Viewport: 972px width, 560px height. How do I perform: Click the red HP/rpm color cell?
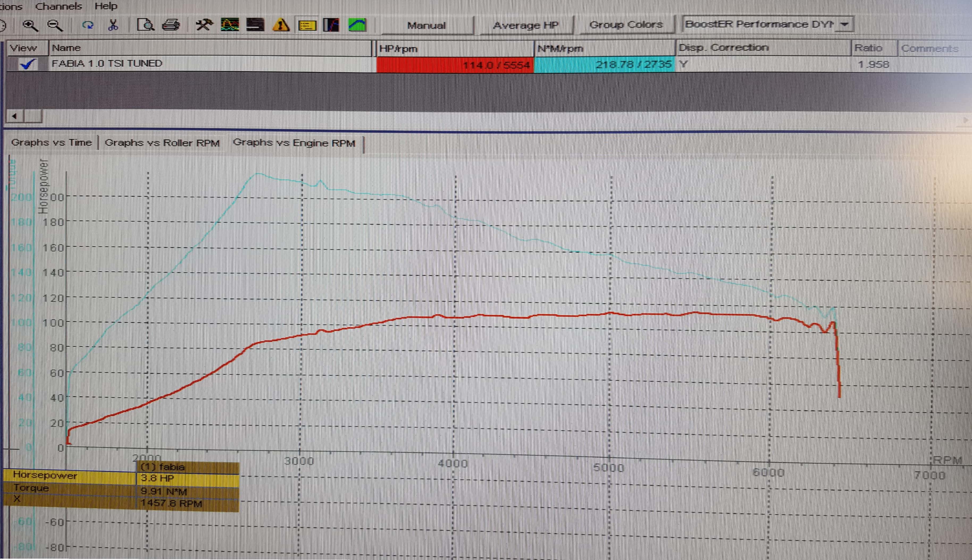point(454,65)
